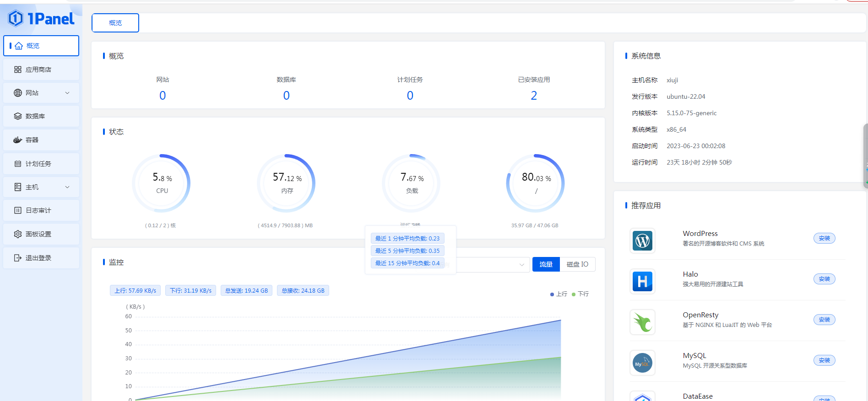Click the host server icon
Image resolution: width=868 pixels, height=401 pixels.
(18, 187)
